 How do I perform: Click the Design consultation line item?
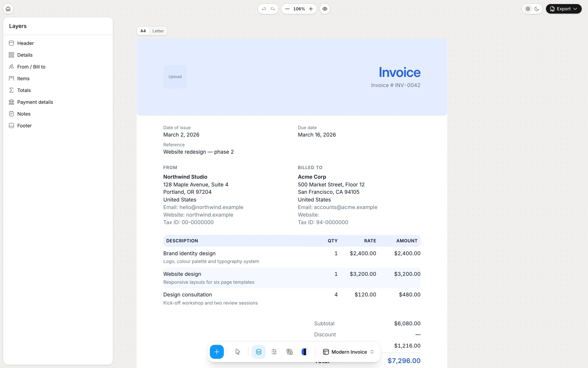(188, 295)
